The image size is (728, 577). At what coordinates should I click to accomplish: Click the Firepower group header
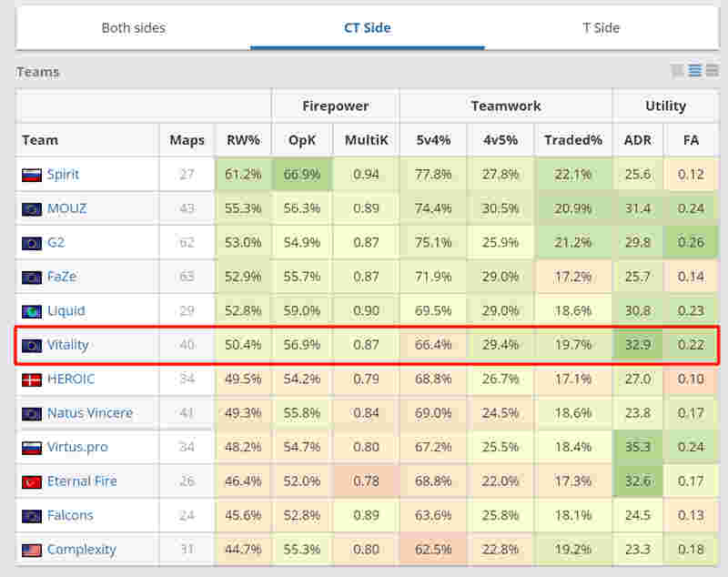pos(335,106)
